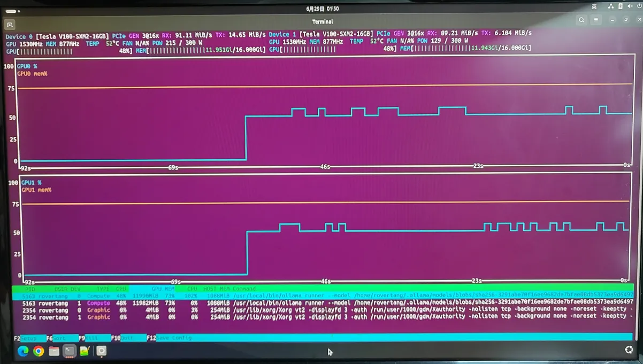The image size is (643, 364).
Task: Click the Device 0 GPU 48% usage bar
Action: pyautogui.click(x=70, y=51)
